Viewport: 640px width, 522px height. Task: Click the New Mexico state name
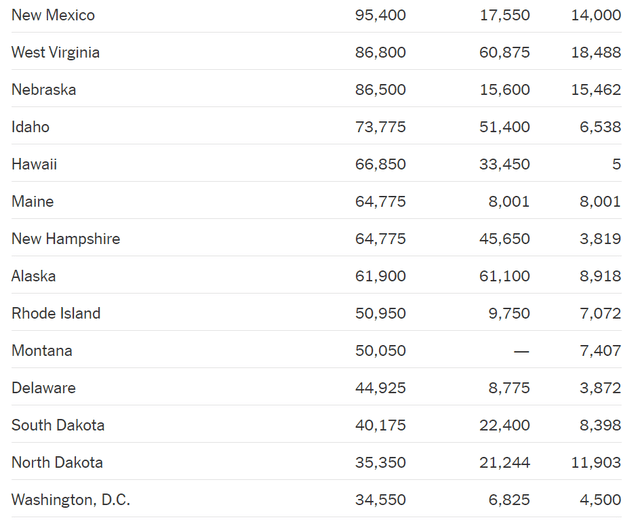pyautogui.click(x=53, y=15)
